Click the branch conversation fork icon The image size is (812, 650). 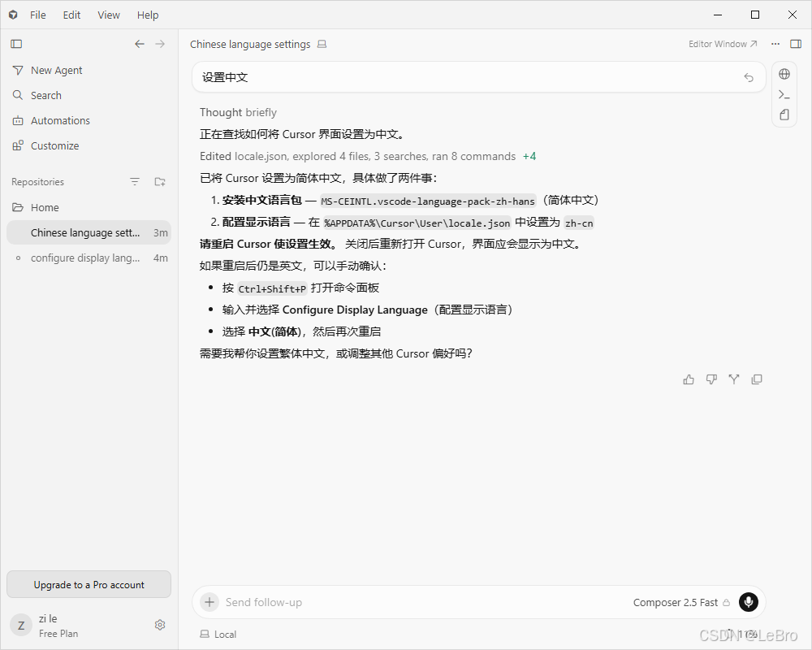pos(734,379)
